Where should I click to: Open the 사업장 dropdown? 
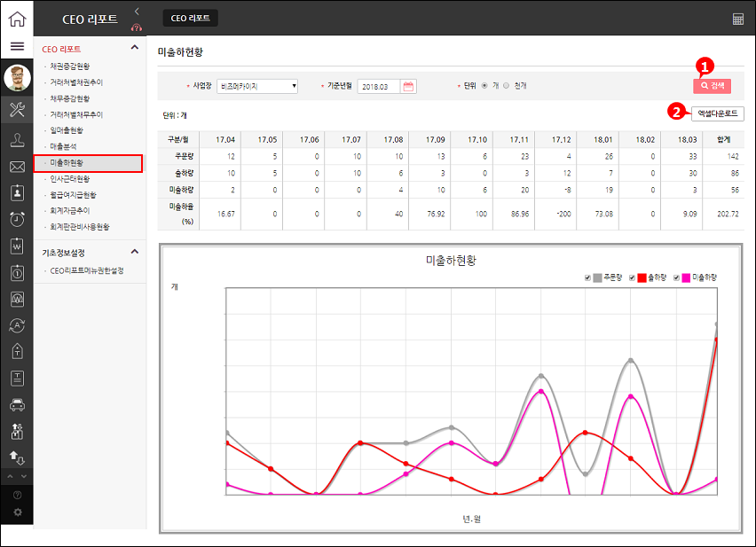pyautogui.click(x=257, y=86)
